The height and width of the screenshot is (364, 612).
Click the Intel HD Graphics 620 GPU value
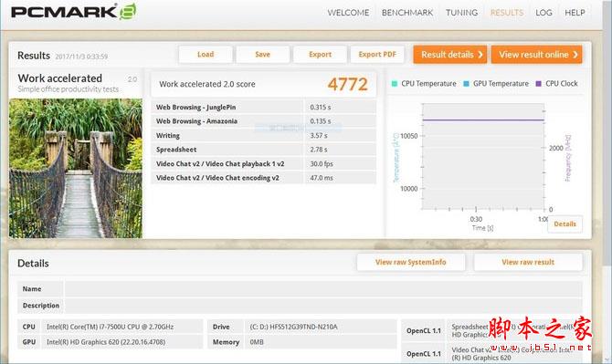106,342
